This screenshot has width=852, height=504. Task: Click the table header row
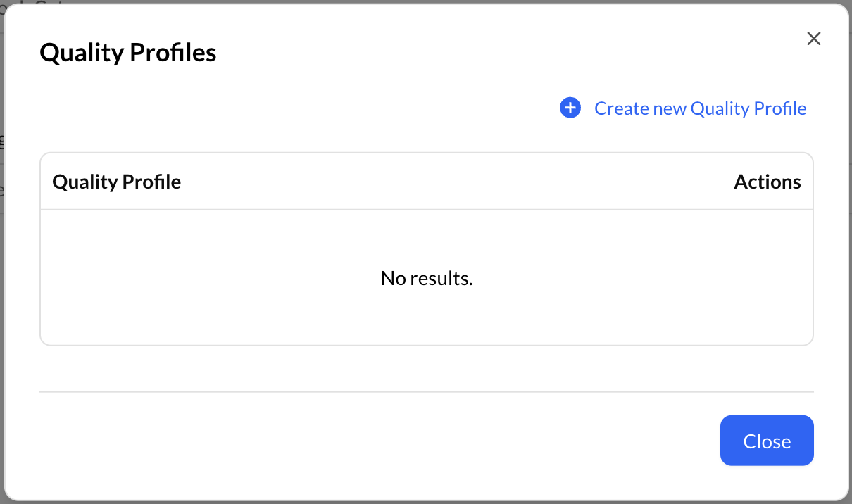point(427,181)
